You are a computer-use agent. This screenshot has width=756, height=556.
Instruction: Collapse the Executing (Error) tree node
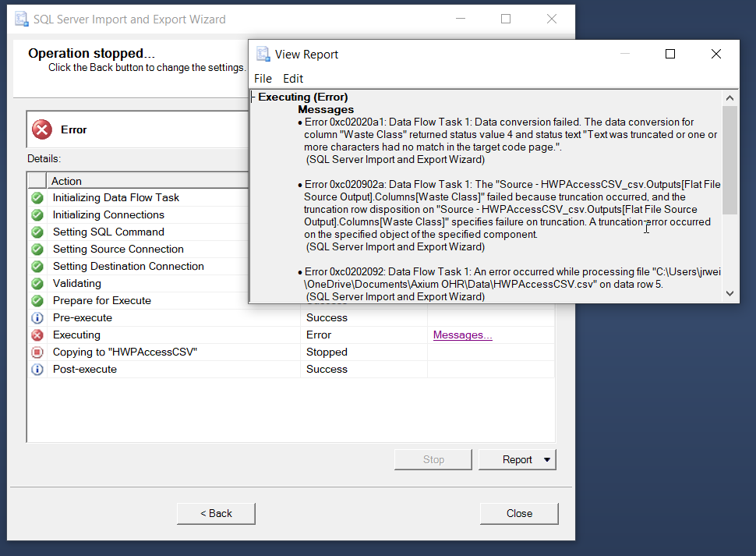coord(253,97)
